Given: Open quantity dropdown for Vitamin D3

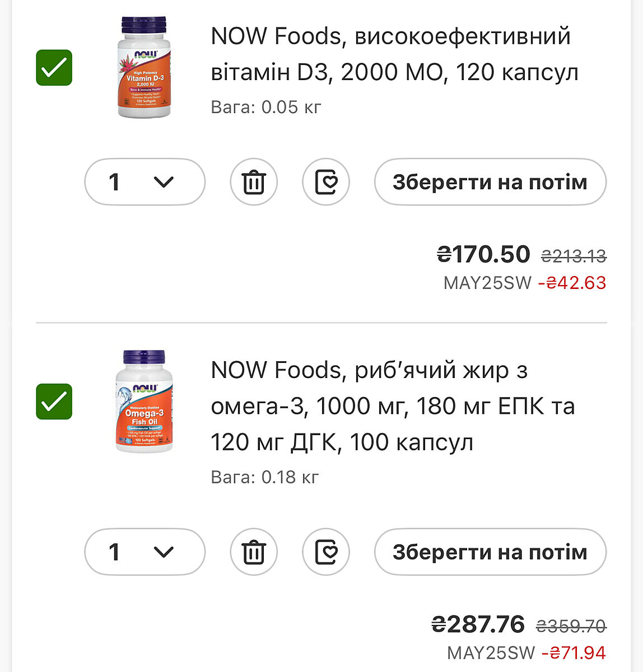Looking at the screenshot, I should click(x=145, y=182).
